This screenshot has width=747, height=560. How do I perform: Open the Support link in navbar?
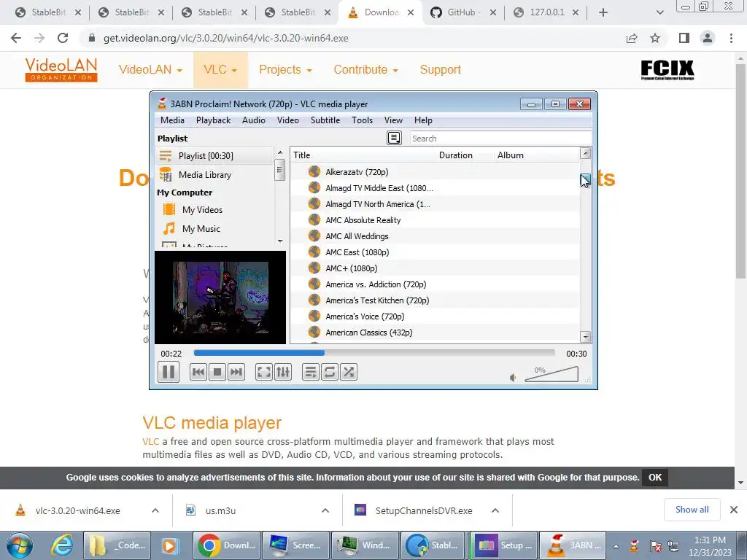tap(440, 69)
